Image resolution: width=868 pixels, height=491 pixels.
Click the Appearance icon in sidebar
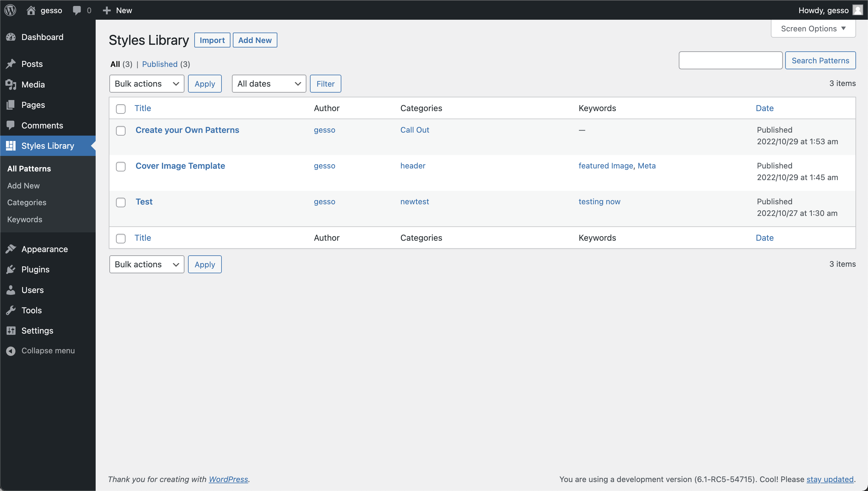point(11,248)
